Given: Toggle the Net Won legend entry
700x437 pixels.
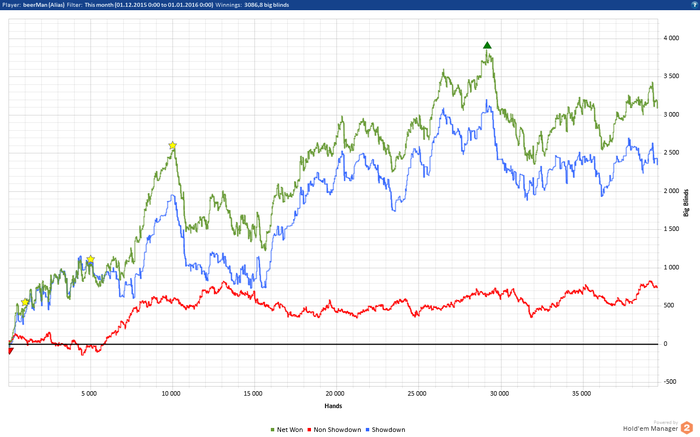Looking at the screenshot, I should [x=287, y=429].
